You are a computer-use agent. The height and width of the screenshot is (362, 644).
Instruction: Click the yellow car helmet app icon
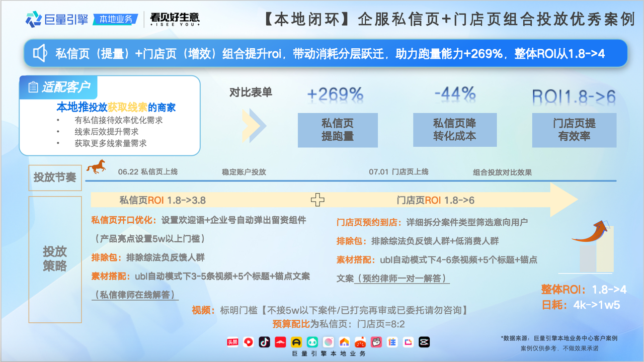296,342
